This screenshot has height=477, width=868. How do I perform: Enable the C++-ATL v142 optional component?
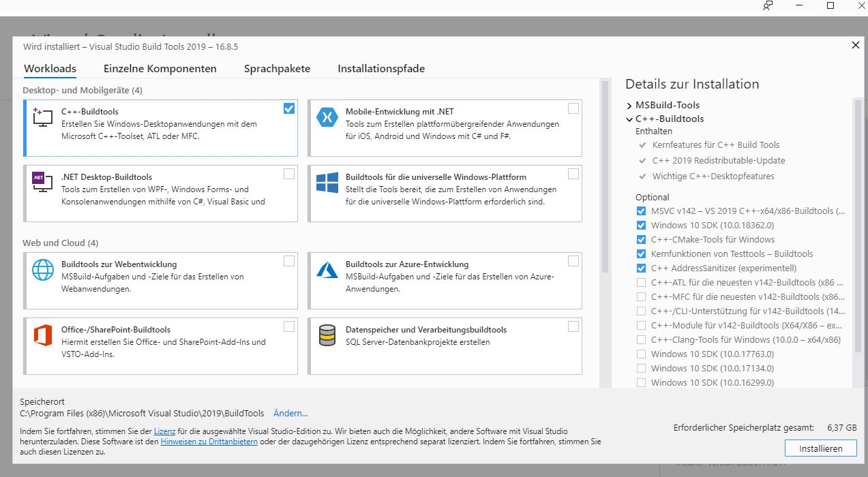pyautogui.click(x=641, y=283)
